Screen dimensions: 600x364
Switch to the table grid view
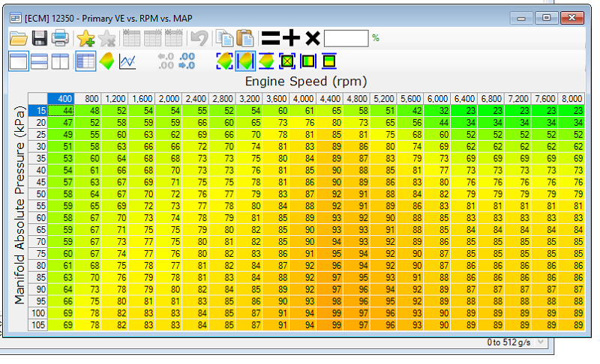[85, 61]
